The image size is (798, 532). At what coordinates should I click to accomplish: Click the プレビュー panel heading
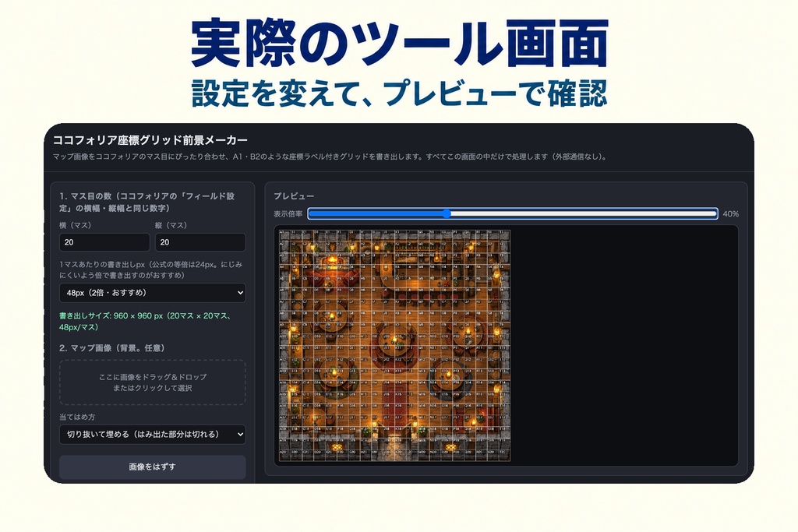coord(294,196)
